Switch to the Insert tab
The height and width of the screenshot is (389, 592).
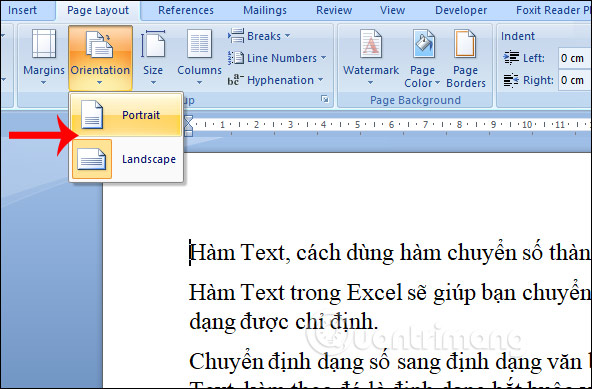click(x=22, y=10)
